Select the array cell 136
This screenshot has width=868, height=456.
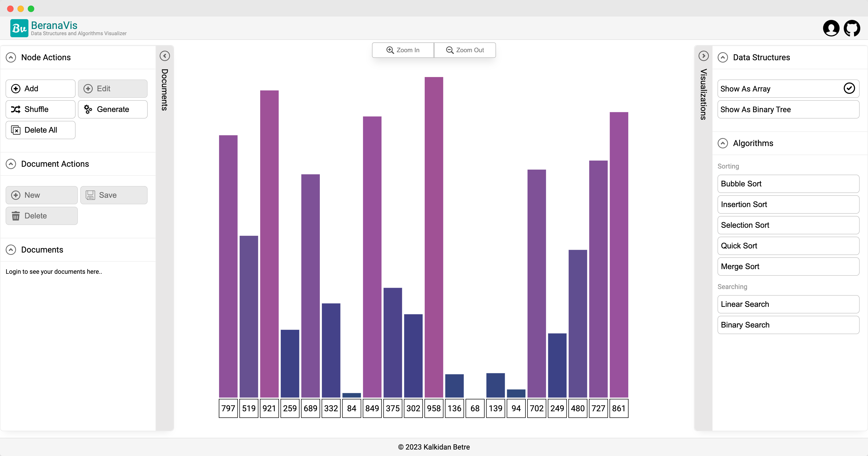pos(454,408)
